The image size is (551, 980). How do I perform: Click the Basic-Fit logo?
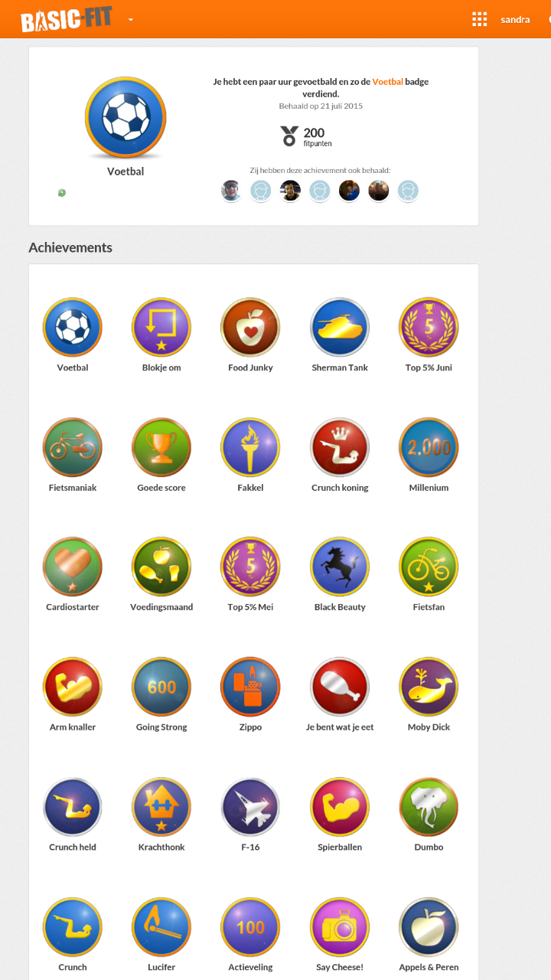coord(66,19)
